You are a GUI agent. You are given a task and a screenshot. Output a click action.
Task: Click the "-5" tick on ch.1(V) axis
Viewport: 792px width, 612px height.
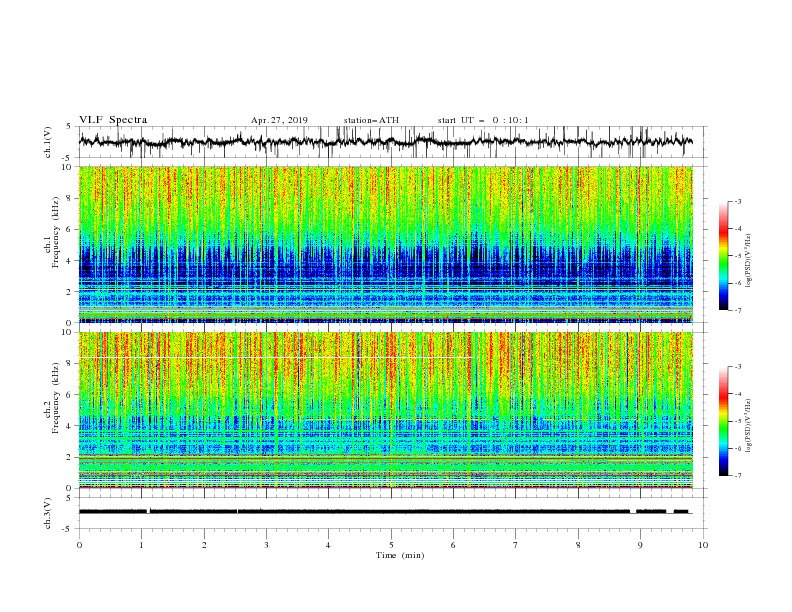pyautogui.click(x=68, y=158)
